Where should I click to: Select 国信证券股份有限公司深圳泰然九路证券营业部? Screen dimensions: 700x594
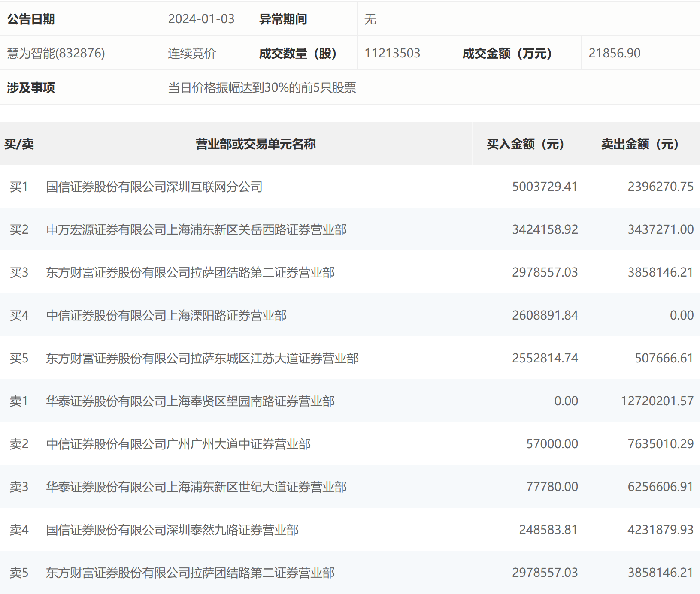point(172,530)
